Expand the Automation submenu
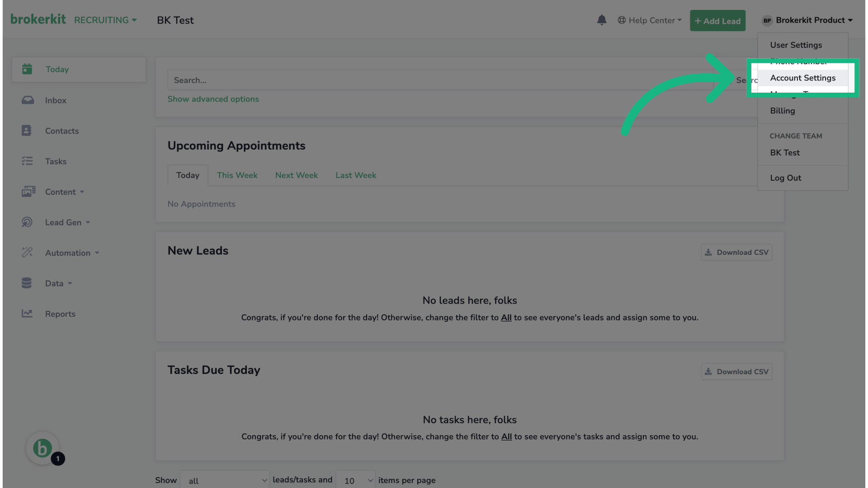The height and width of the screenshot is (488, 868). click(x=72, y=253)
